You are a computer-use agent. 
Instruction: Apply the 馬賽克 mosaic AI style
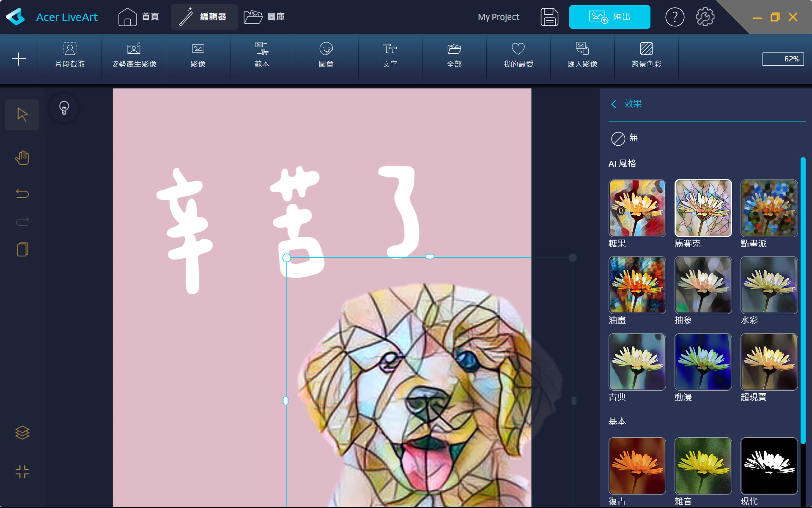pyautogui.click(x=703, y=208)
